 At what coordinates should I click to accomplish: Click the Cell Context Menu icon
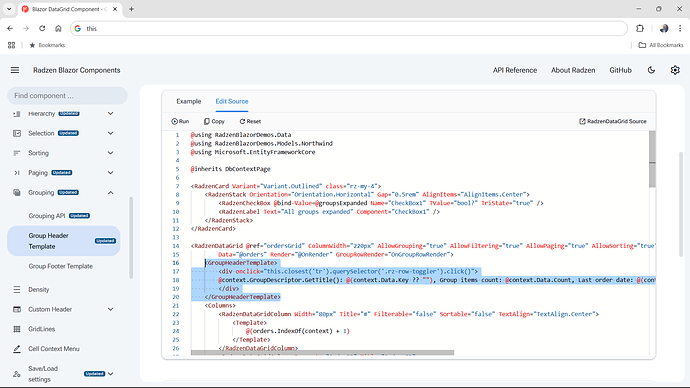pyautogui.click(x=17, y=349)
